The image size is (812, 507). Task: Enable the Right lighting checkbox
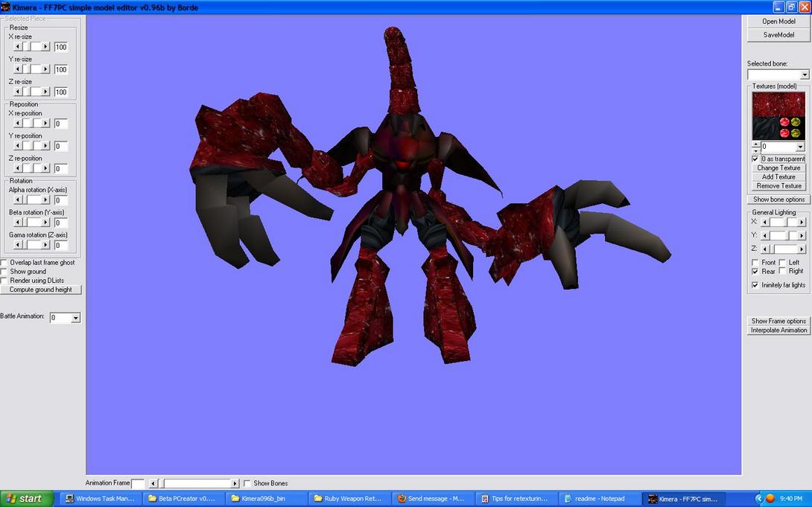pos(782,271)
